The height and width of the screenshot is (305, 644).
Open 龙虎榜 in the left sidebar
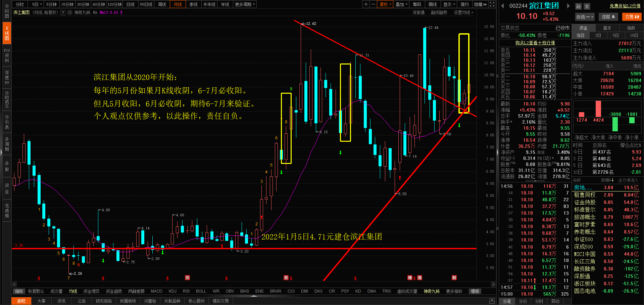(7, 211)
